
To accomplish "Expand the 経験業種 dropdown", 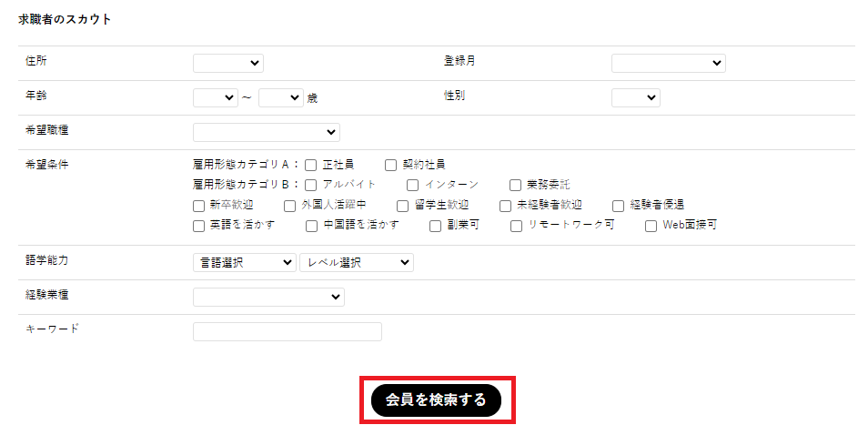I will click(x=268, y=297).
